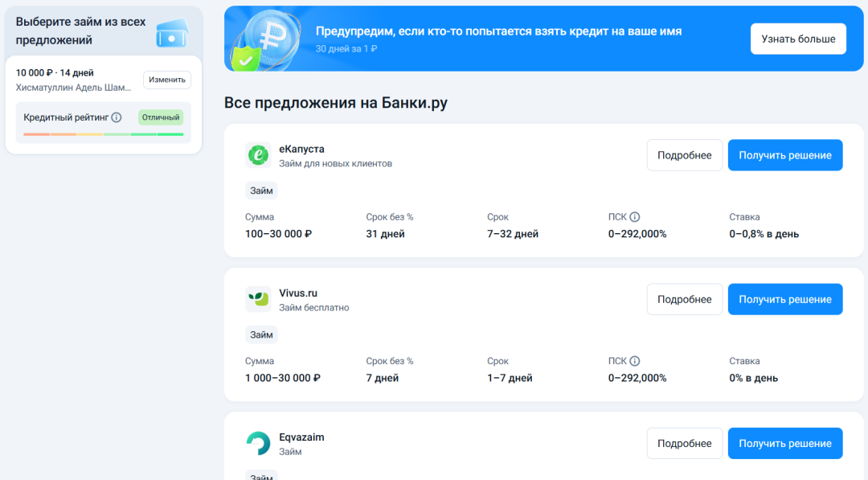Screen dimensions: 868x480
Task: Click the Займ tag under eКапуста
Action: point(261,191)
